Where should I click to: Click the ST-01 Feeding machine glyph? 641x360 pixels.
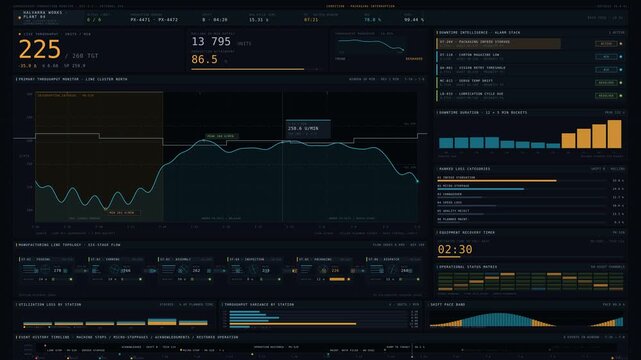pyautogui.click(x=45, y=270)
